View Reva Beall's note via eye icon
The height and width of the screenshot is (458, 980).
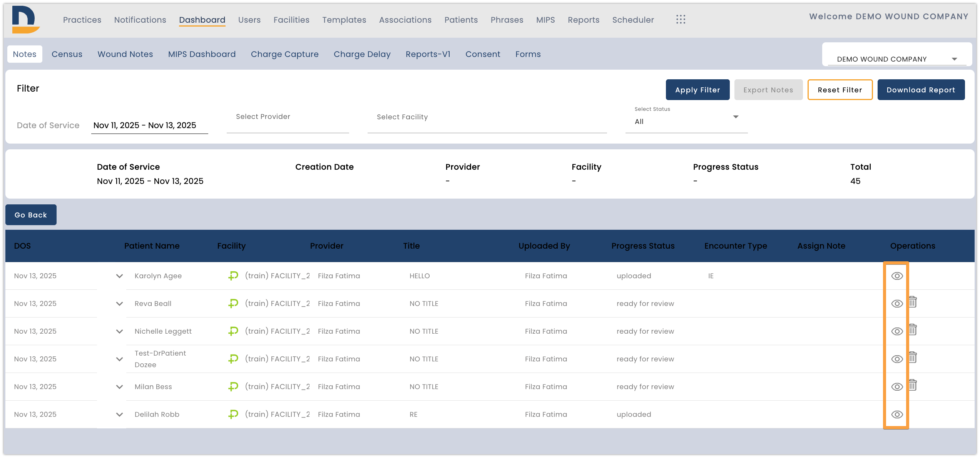(897, 304)
